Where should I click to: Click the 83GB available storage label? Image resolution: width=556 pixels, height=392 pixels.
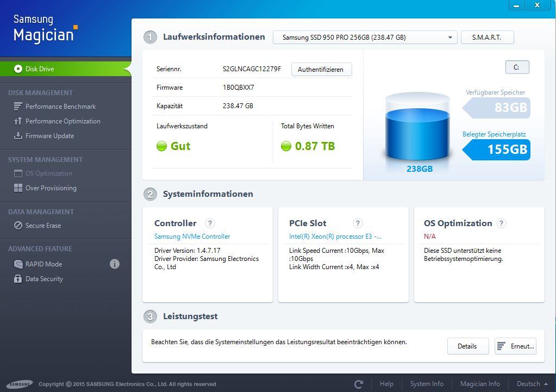496,108
